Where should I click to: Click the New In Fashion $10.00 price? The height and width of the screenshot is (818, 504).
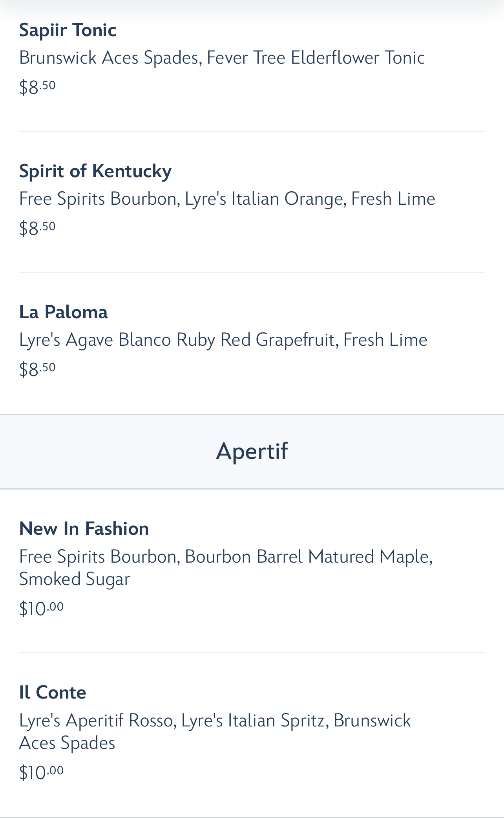[x=41, y=609]
